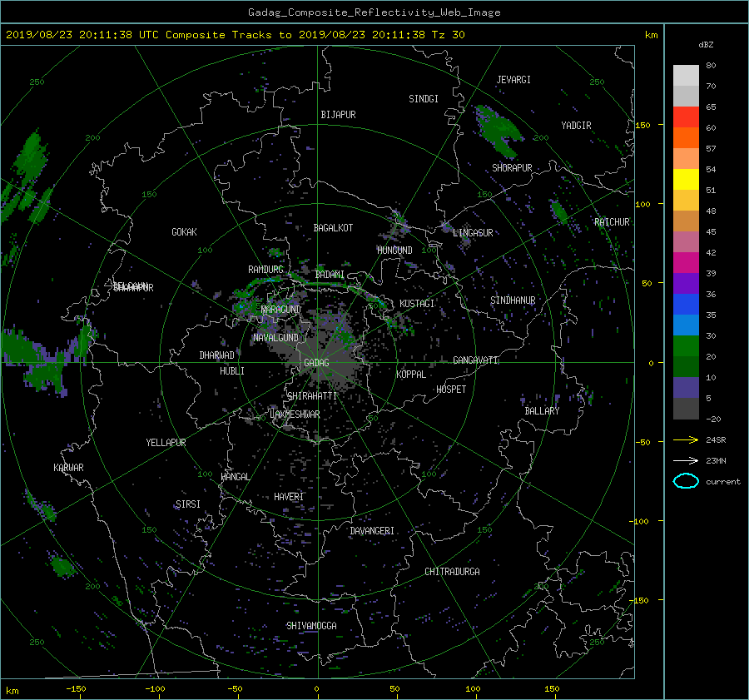Click the dBZ legend heading
749x700 pixels.
(x=706, y=45)
